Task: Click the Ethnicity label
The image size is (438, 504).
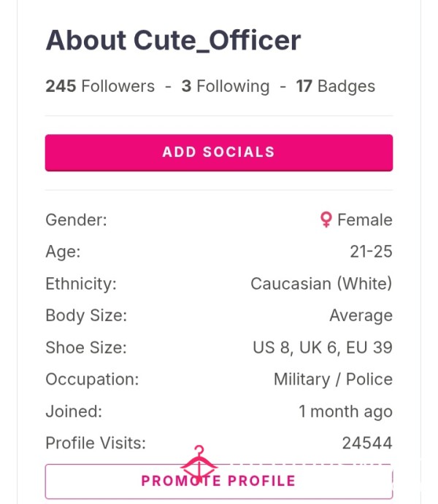Action: [81, 284]
